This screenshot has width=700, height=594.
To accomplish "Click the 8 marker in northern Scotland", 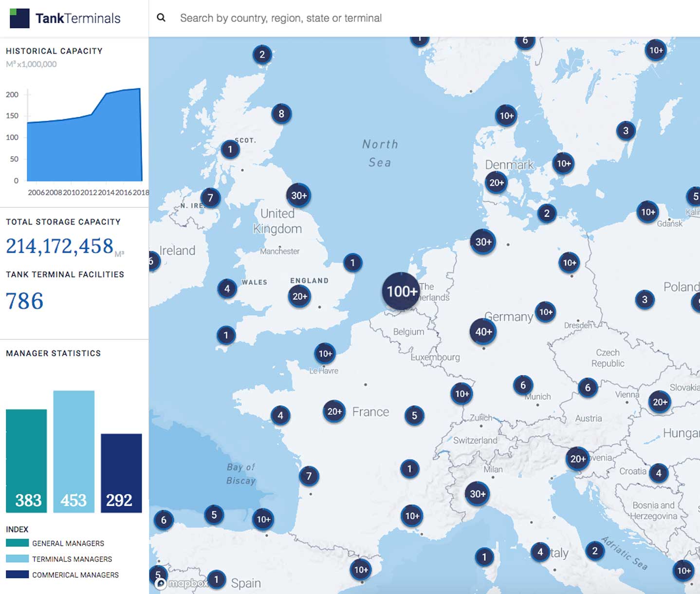I will 281,114.
